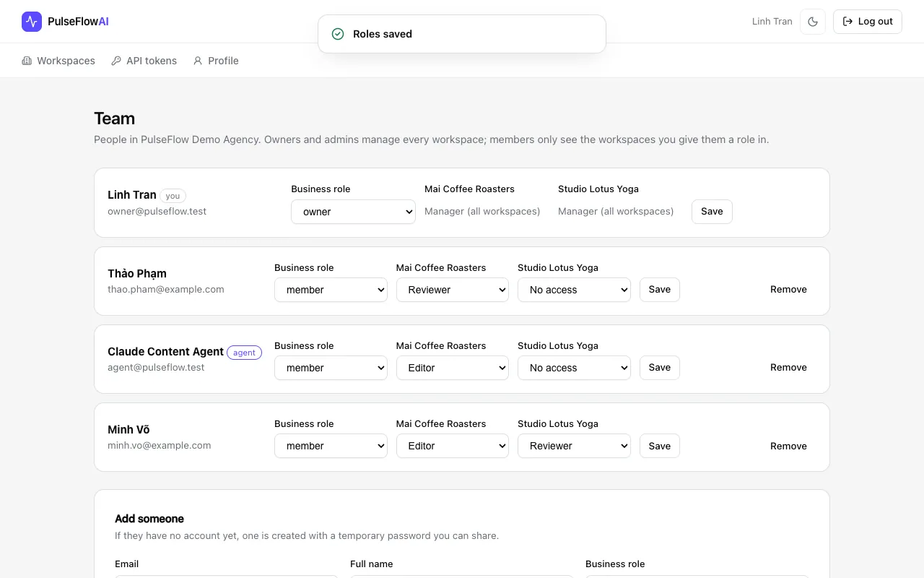Open Claude Content Agent's Business role dropdown
The image size is (924, 578).
click(x=331, y=368)
